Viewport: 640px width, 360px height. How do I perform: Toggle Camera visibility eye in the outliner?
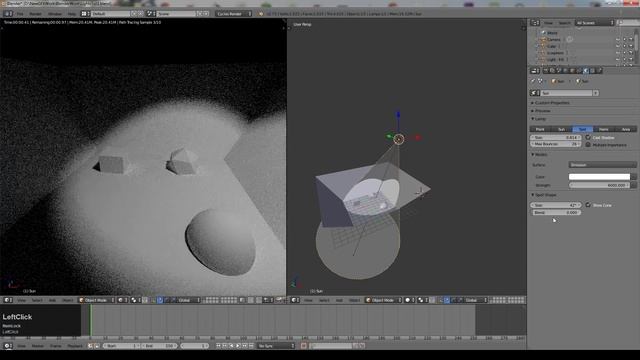coord(618,40)
